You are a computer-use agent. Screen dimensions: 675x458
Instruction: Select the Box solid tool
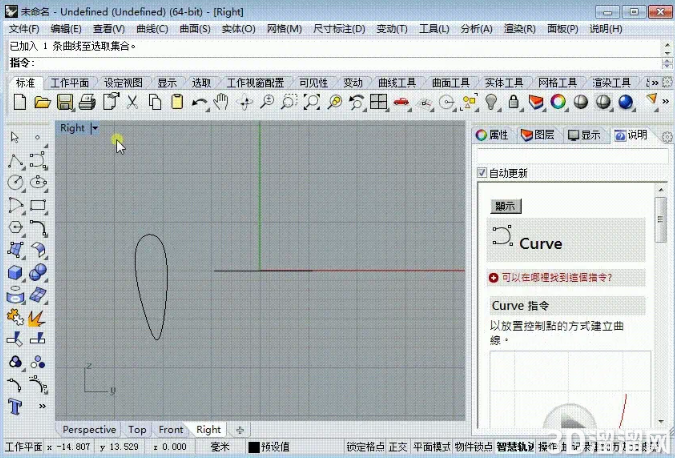click(x=15, y=272)
